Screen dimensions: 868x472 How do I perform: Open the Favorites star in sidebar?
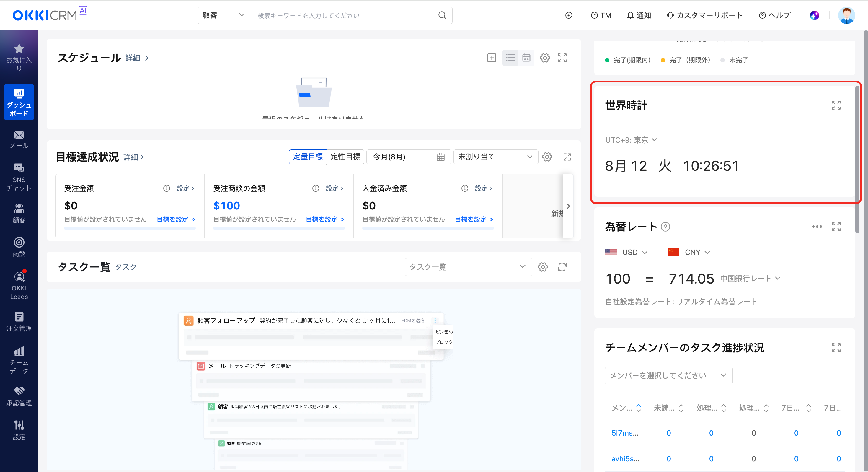click(19, 57)
